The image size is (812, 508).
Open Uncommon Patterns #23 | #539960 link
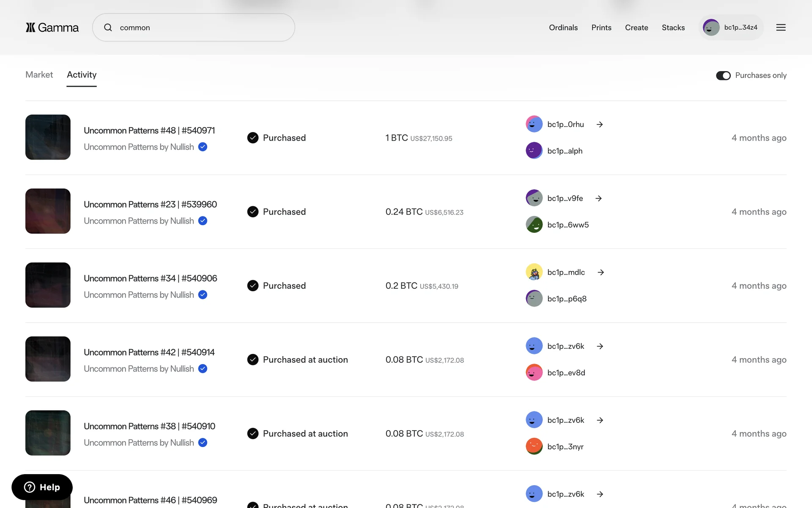[150, 204]
